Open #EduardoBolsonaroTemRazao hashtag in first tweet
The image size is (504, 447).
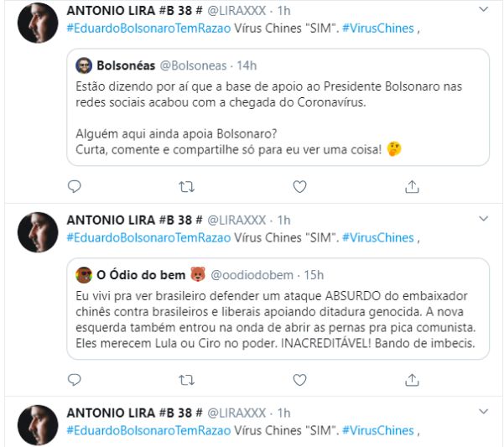(x=148, y=29)
